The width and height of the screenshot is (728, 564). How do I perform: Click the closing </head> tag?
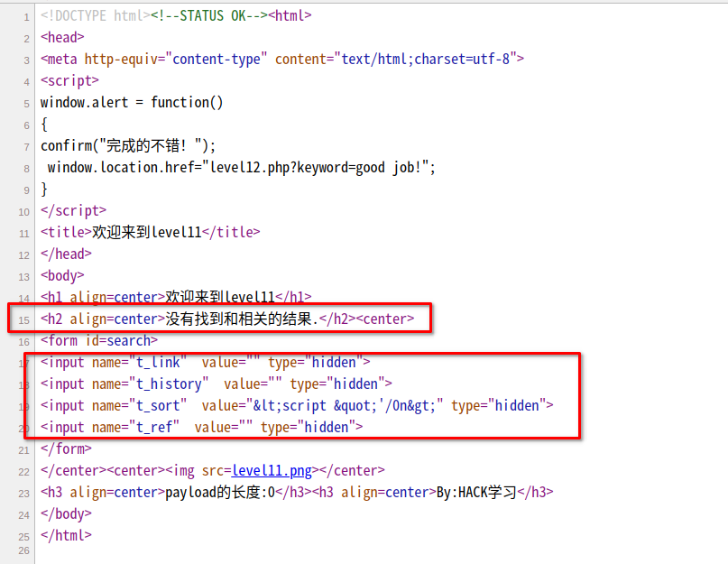point(66,254)
